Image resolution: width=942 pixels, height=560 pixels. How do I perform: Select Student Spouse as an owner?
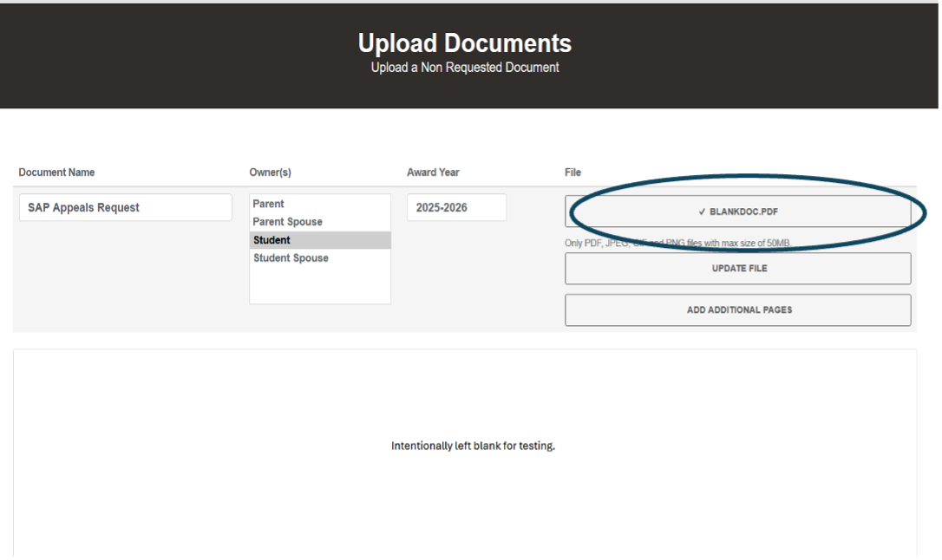(291, 257)
